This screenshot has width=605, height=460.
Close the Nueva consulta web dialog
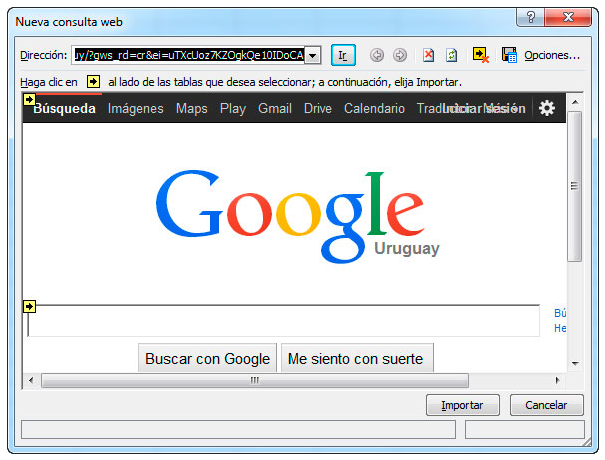coord(568,17)
